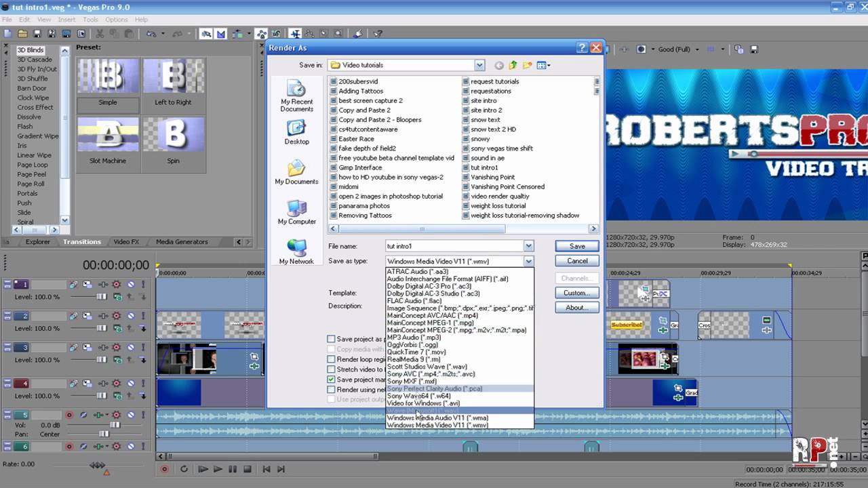Click the Stop transport button
Viewport: 868px width, 488px height.
pos(248,469)
